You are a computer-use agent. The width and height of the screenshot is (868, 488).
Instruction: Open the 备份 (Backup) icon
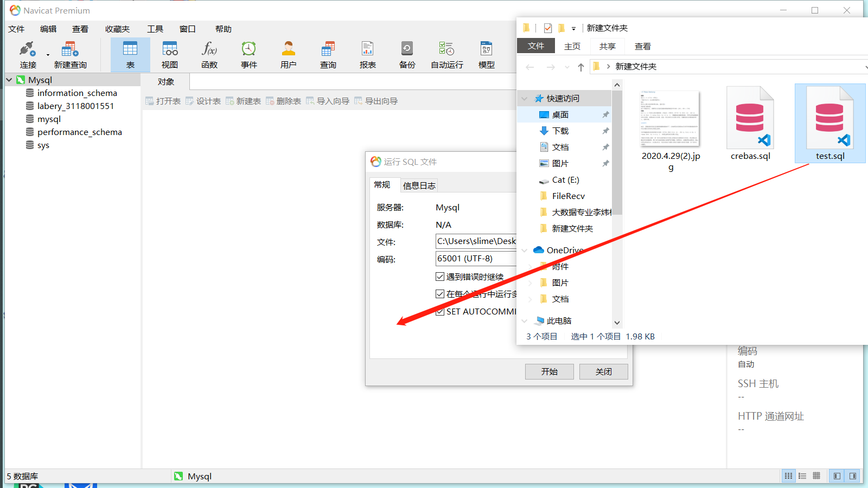click(x=406, y=54)
